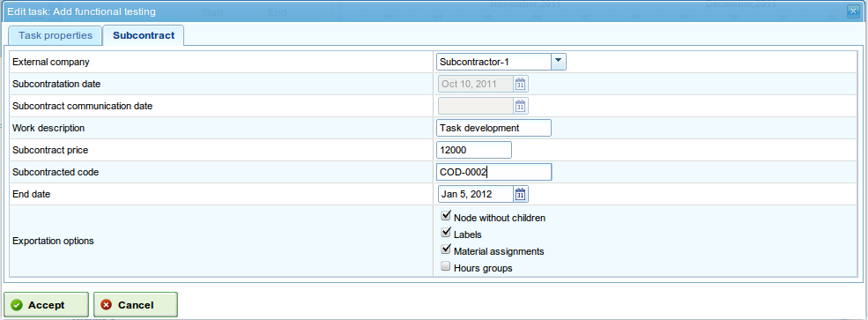
Task: Click the Subcontract price field
Action: click(474, 150)
